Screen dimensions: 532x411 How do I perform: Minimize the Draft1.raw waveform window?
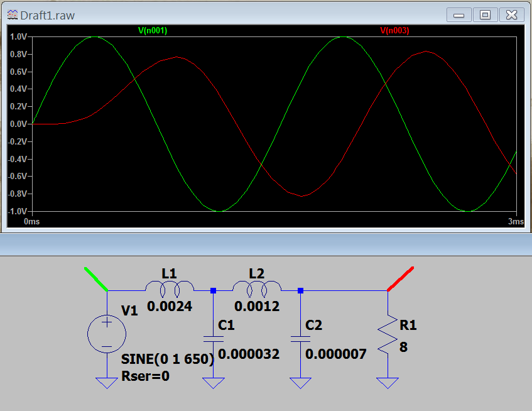[x=459, y=15]
